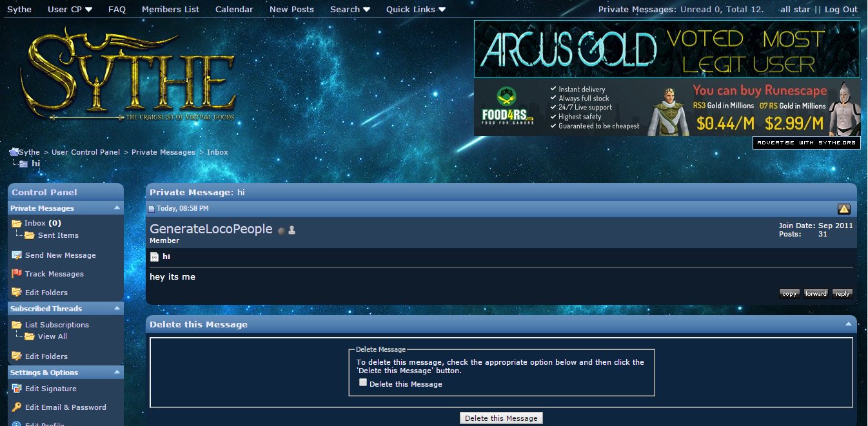
Task: Click the Food4RS Runescape gold banner
Action: tap(667, 108)
